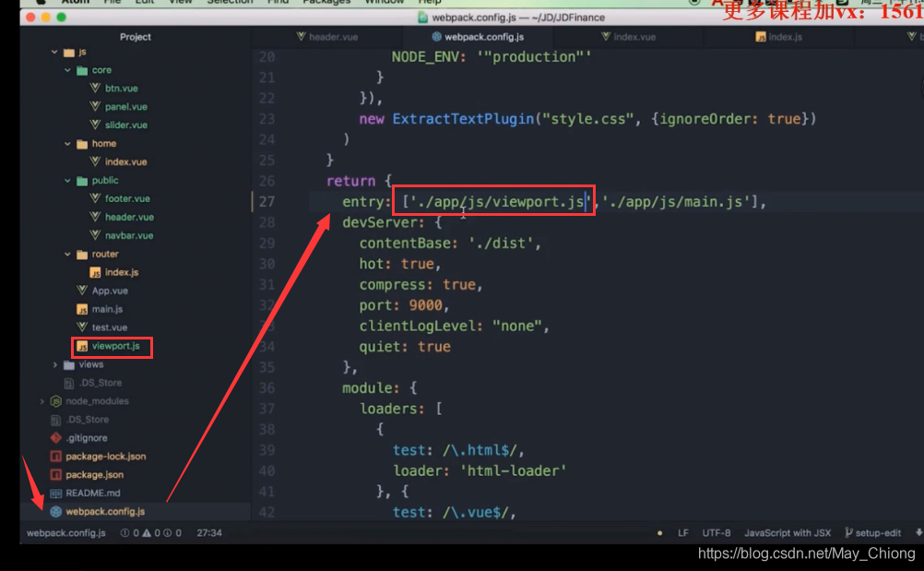The height and width of the screenshot is (571, 924).
Task: Click the 'quiet: true' code line
Action: [404, 347]
